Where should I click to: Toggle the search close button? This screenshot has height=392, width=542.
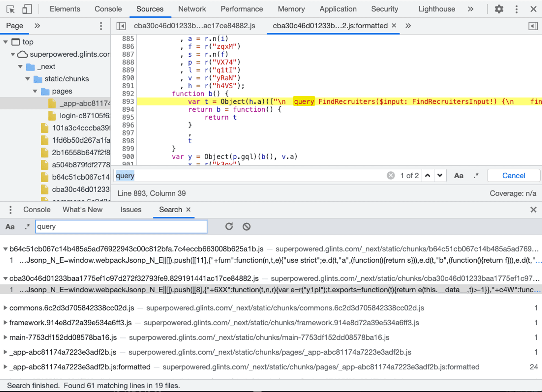[x=189, y=209]
